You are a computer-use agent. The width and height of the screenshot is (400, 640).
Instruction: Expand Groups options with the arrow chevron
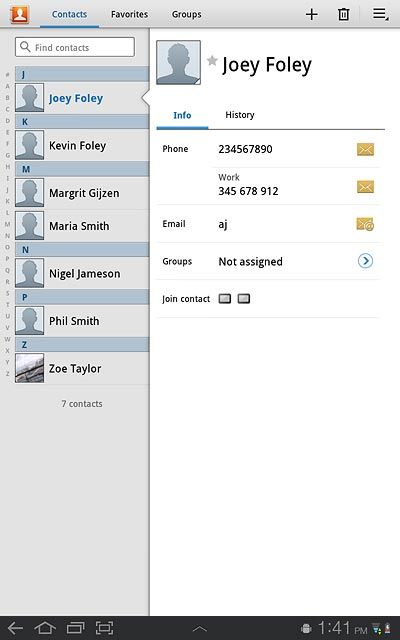[x=365, y=261]
